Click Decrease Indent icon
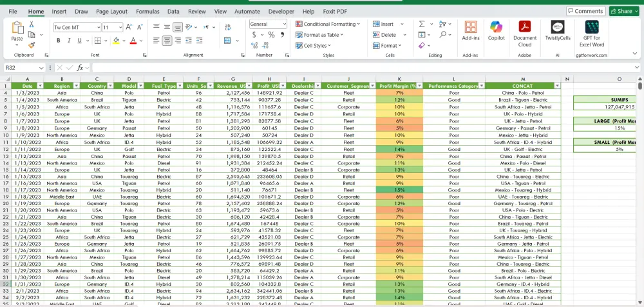 tap(189, 41)
